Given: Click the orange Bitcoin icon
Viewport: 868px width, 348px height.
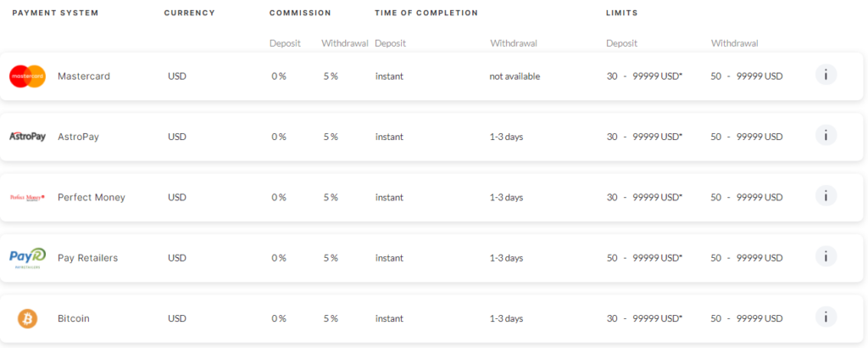Looking at the screenshot, I should (x=28, y=318).
